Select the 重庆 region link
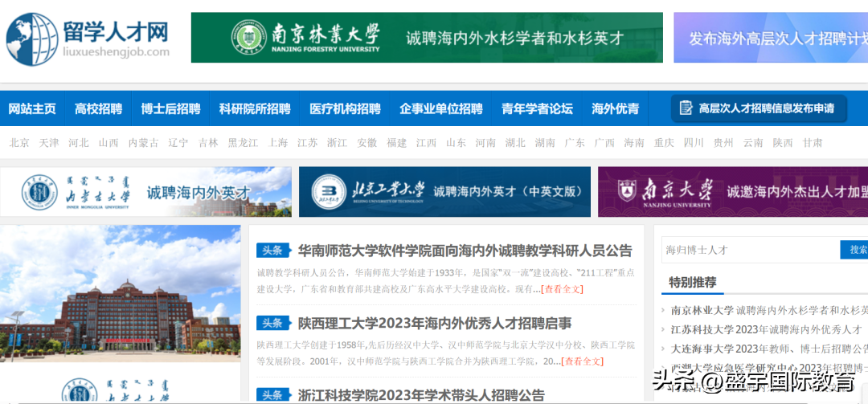868x404 pixels. 664,143
